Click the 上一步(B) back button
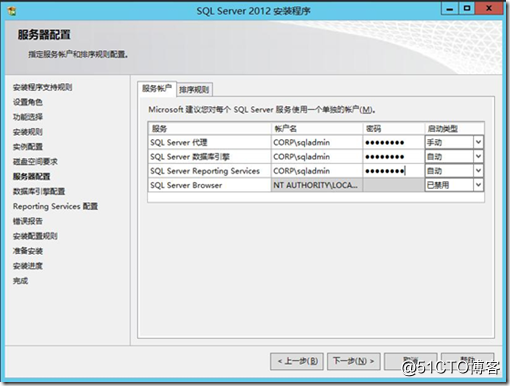Screen dimensions: 510x386 (x=297, y=361)
